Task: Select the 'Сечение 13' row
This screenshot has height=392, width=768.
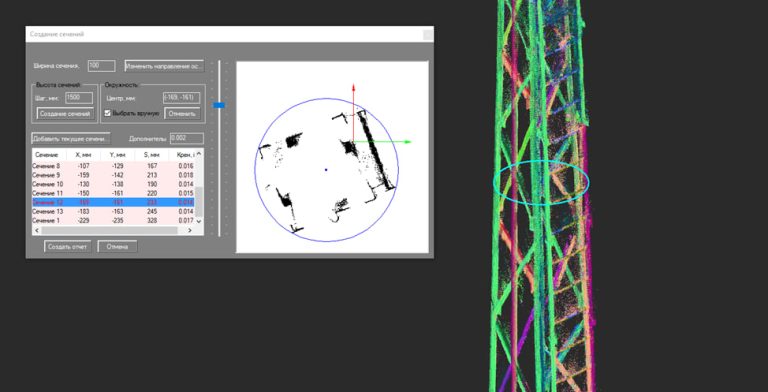Action: tap(113, 212)
